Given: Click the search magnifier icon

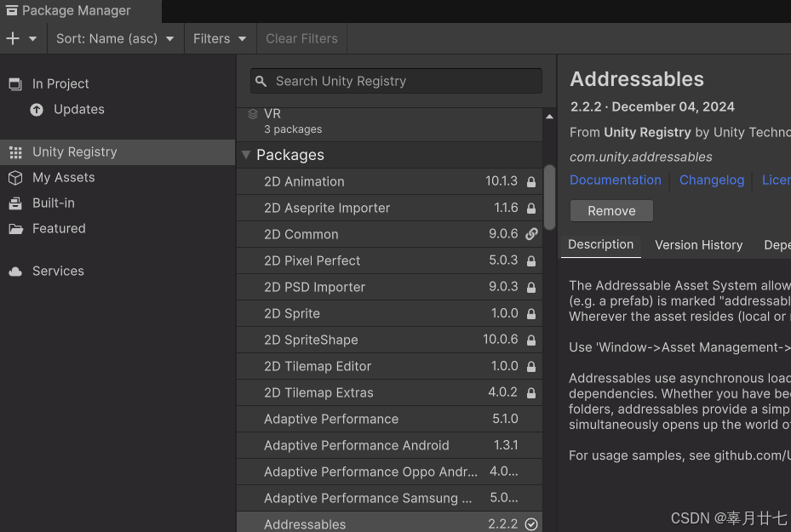Looking at the screenshot, I should [261, 81].
